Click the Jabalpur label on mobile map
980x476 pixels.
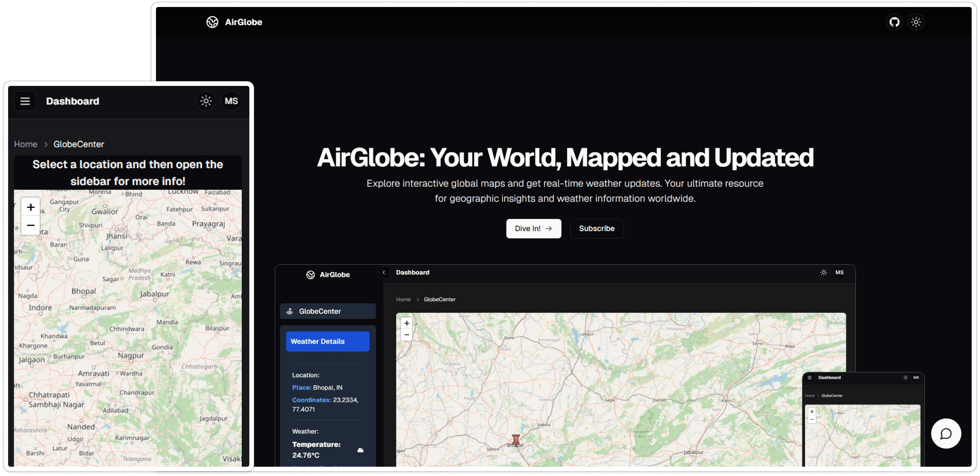click(x=155, y=294)
